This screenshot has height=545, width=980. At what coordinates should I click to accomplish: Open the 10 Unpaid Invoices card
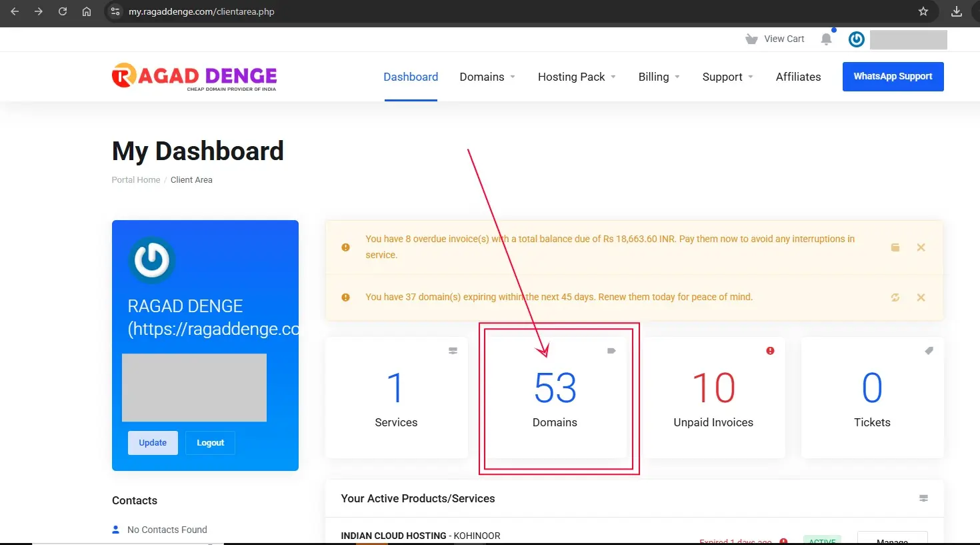[713, 398]
